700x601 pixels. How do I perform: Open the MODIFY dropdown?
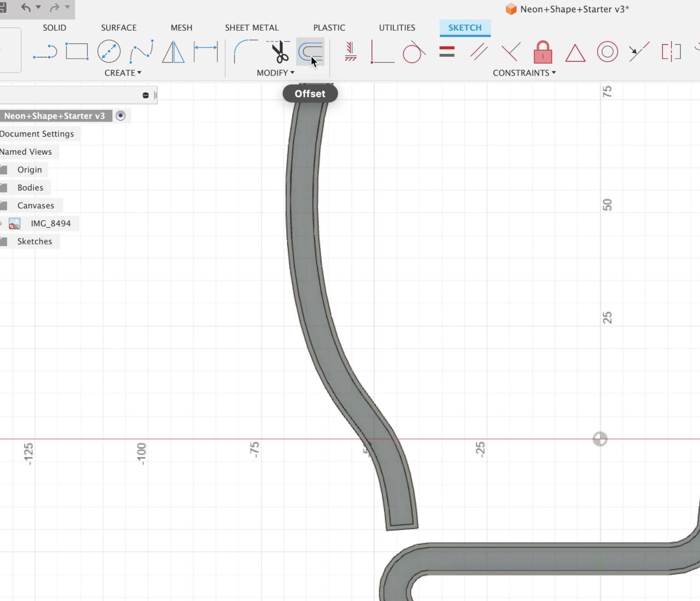click(275, 73)
